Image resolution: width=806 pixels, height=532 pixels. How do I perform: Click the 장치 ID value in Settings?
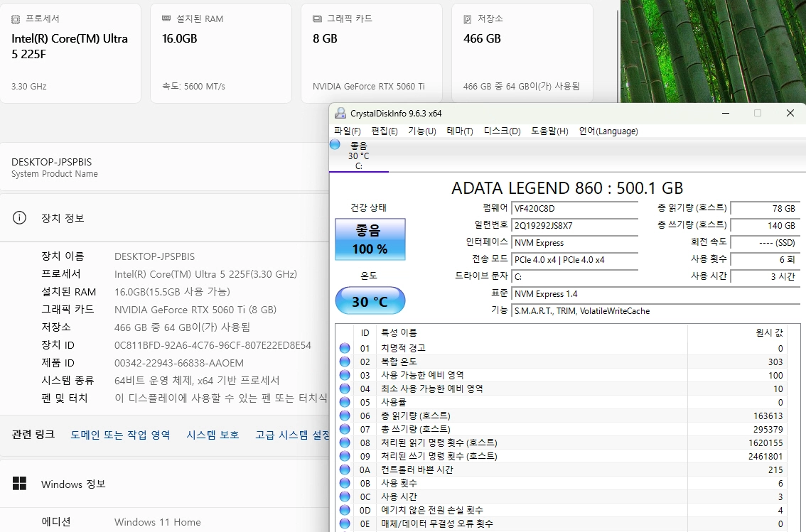213,345
